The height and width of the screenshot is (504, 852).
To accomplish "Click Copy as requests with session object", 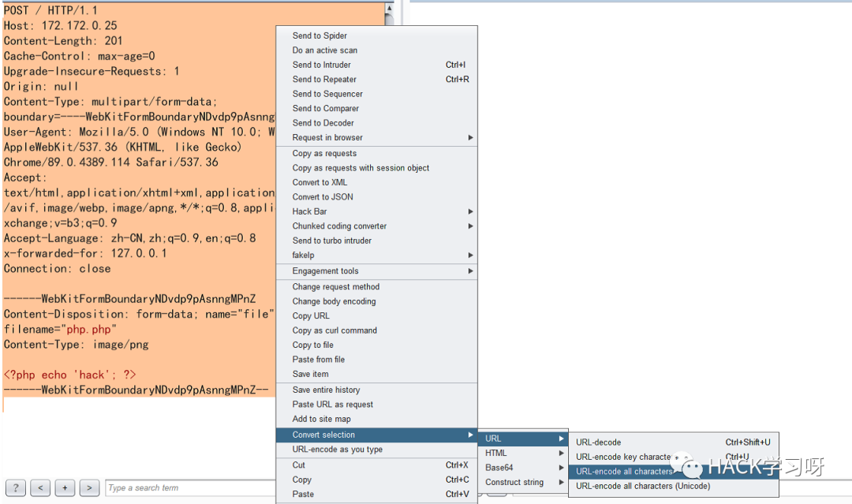I will tap(376, 168).
